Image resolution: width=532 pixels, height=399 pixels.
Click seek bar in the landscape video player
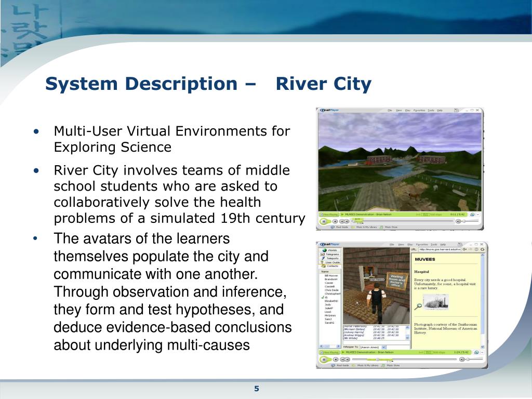(402, 221)
